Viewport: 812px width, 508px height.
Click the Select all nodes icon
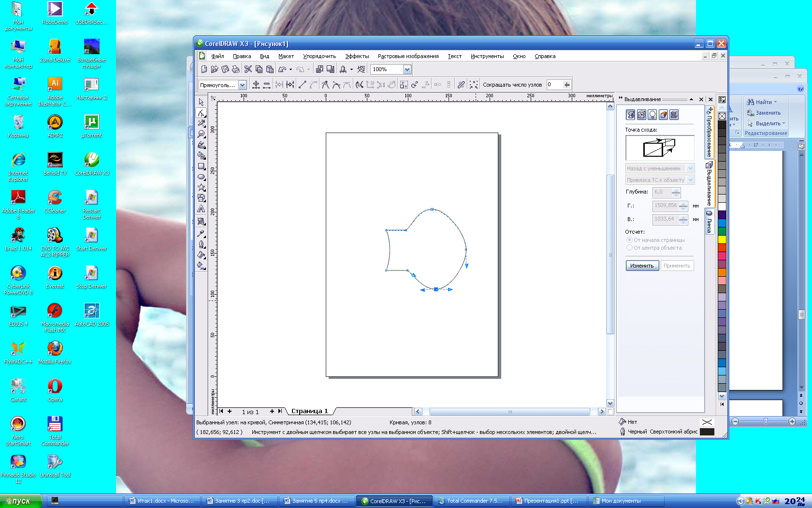coord(474,85)
